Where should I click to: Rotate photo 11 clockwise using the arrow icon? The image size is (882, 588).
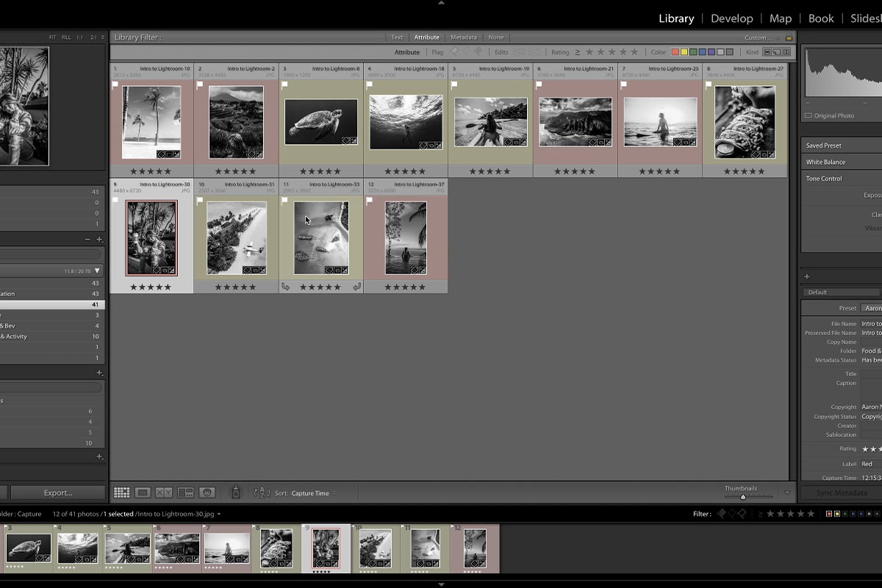[357, 287]
